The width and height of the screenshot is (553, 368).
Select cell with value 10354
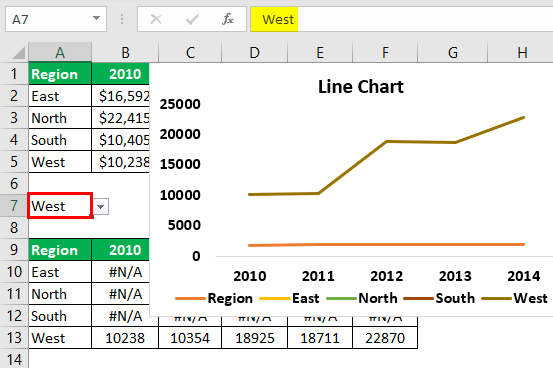pos(190,338)
